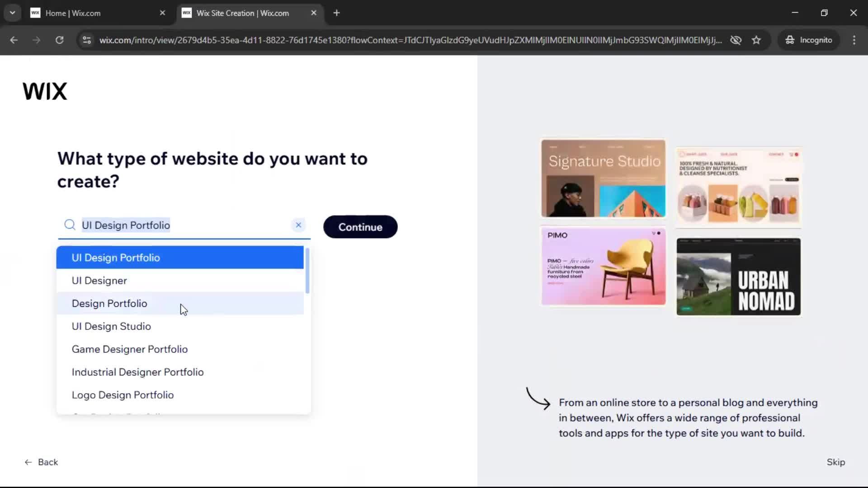Click the third-party cookies blocked eye icon
Screen dimensions: 868x488
(x=736, y=40)
